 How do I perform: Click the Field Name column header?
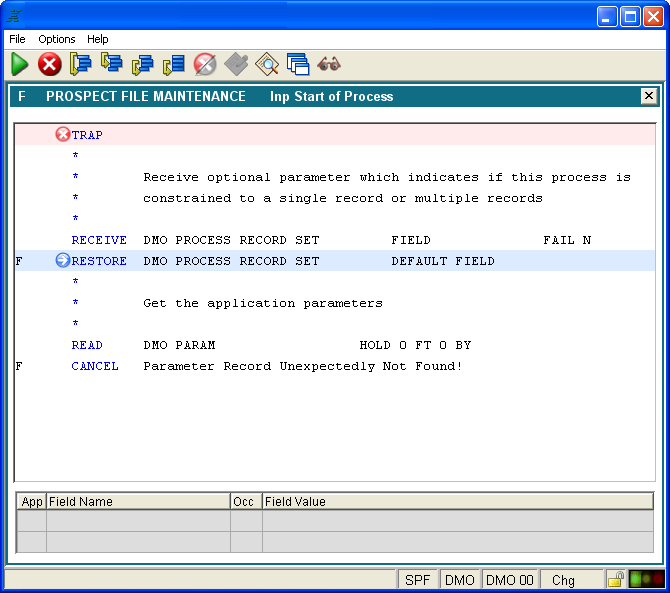coord(138,501)
